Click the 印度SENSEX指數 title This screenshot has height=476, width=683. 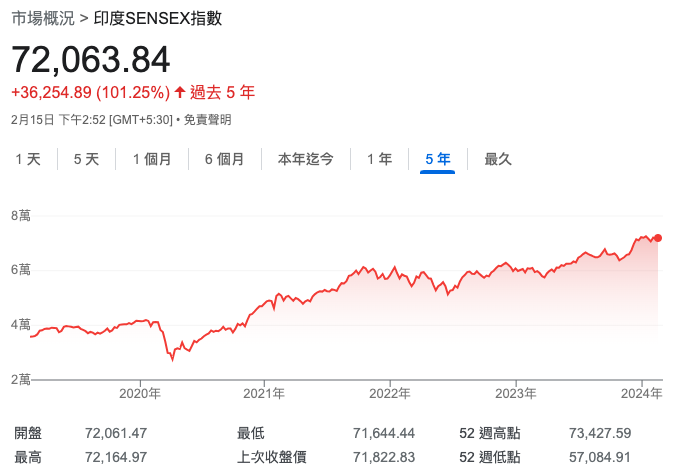click(x=158, y=18)
